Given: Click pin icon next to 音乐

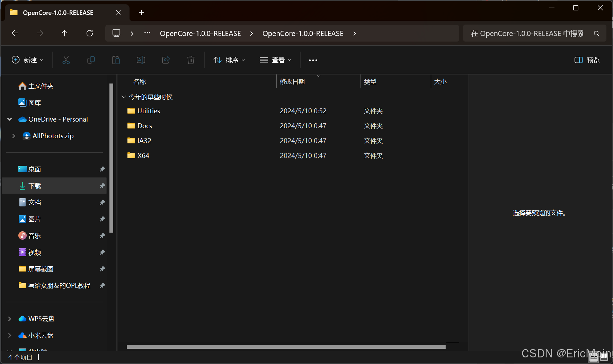Looking at the screenshot, I should [x=102, y=236].
